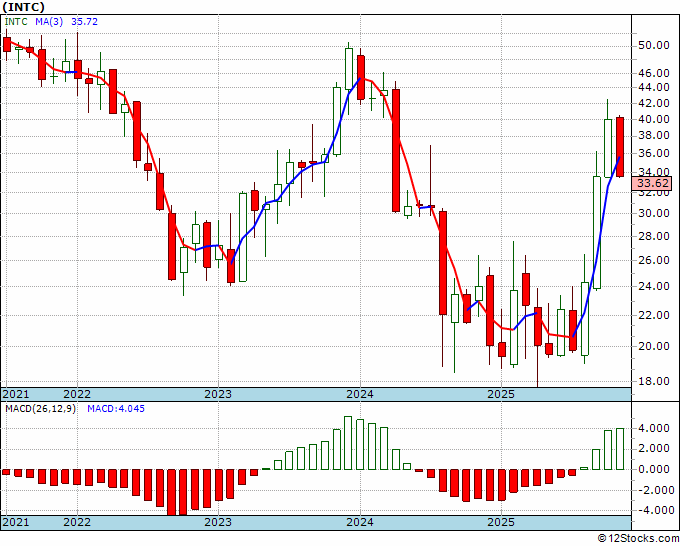Select the INTC ticker legend label
Screen dimensions: 680x546
pos(16,21)
